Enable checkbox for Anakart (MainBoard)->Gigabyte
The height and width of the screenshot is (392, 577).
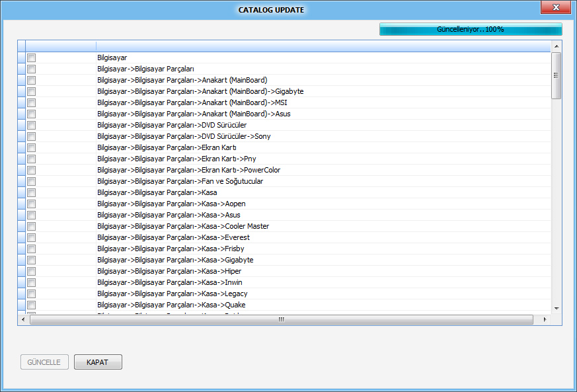pos(31,92)
